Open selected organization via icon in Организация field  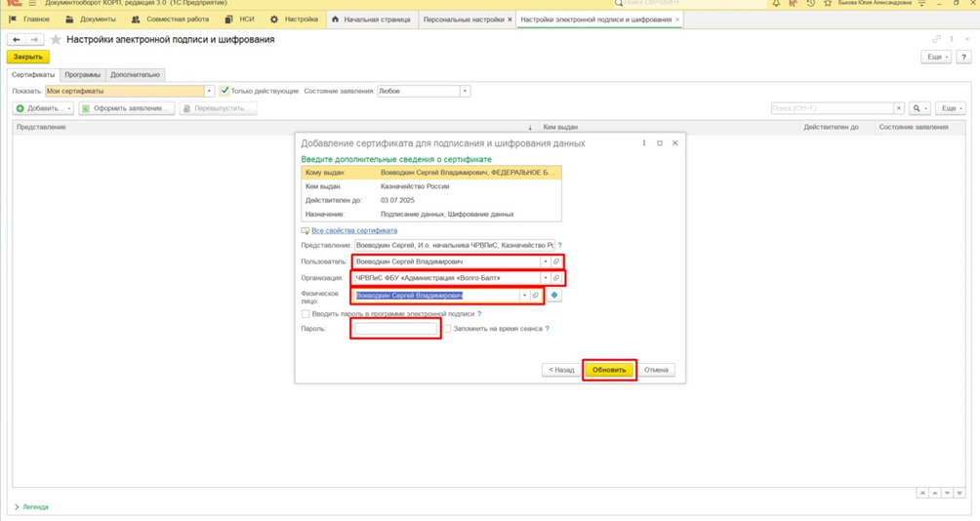coord(555,278)
